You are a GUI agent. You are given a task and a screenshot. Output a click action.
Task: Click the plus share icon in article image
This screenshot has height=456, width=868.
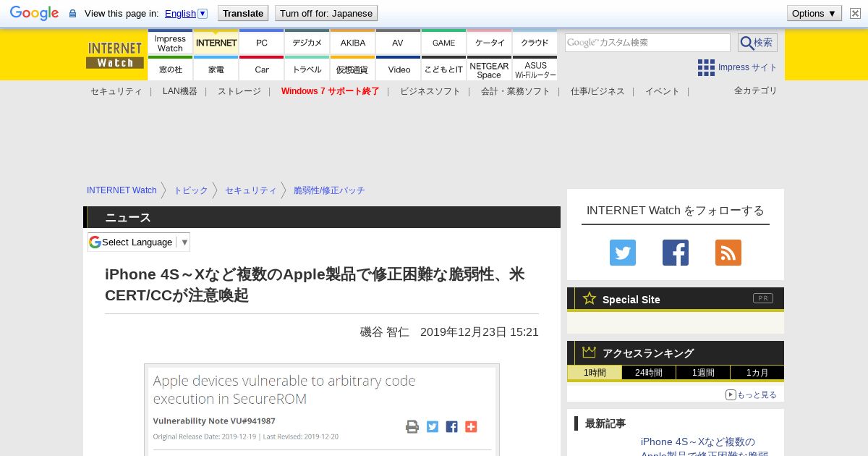pyautogui.click(x=471, y=426)
